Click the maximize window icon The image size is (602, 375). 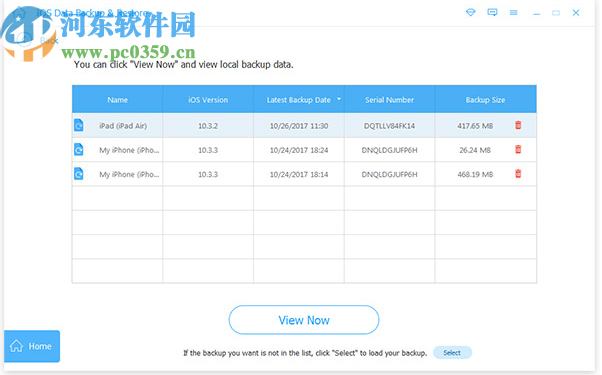tap(556, 13)
